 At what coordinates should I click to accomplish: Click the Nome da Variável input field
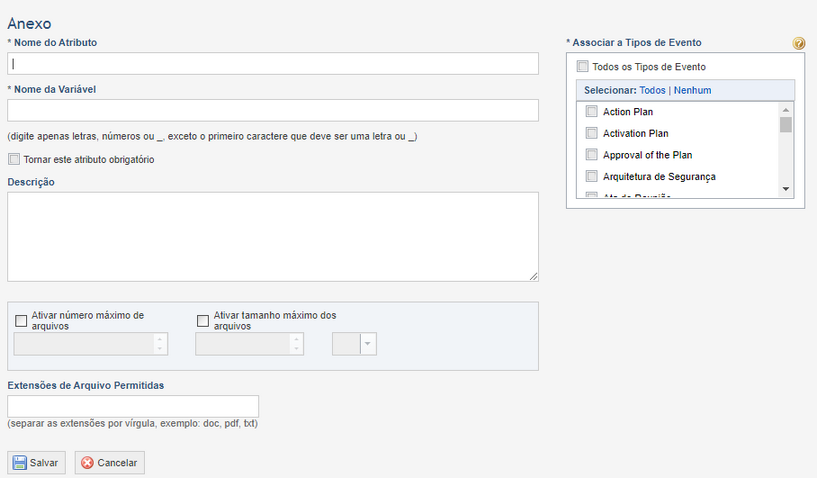pos(273,111)
